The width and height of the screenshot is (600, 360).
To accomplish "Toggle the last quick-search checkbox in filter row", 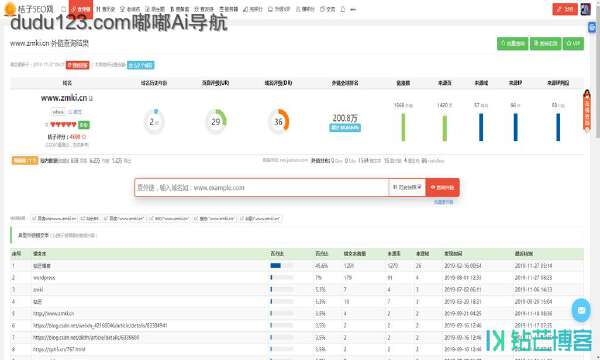I will (242, 218).
